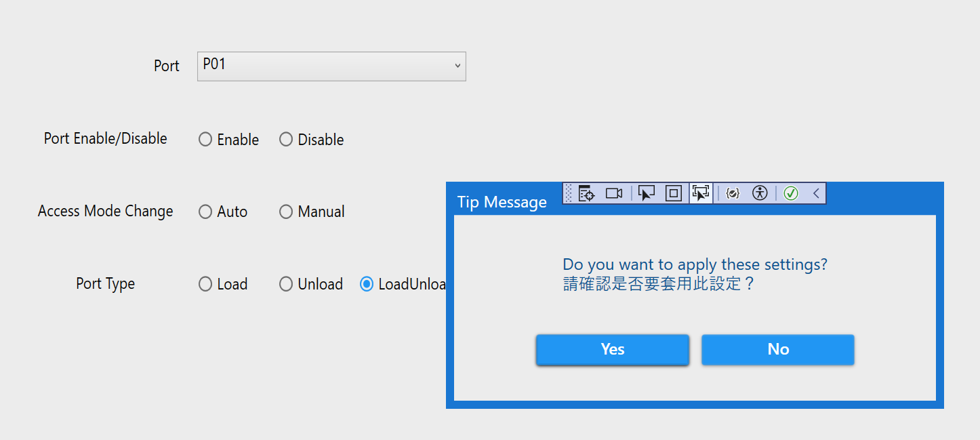Click the video camera icon in debug toolbar
The height and width of the screenshot is (440, 980).
tap(614, 193)
